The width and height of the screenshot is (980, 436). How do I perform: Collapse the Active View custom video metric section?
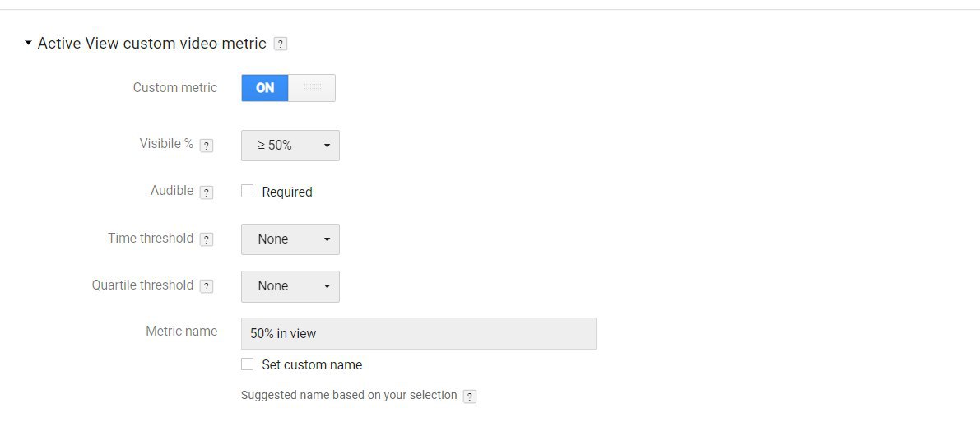coord(28,43)
